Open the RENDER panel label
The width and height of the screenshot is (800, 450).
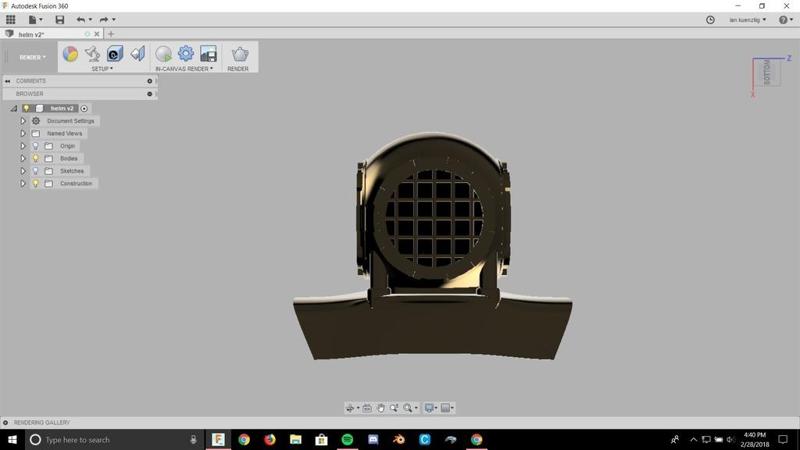238,68
